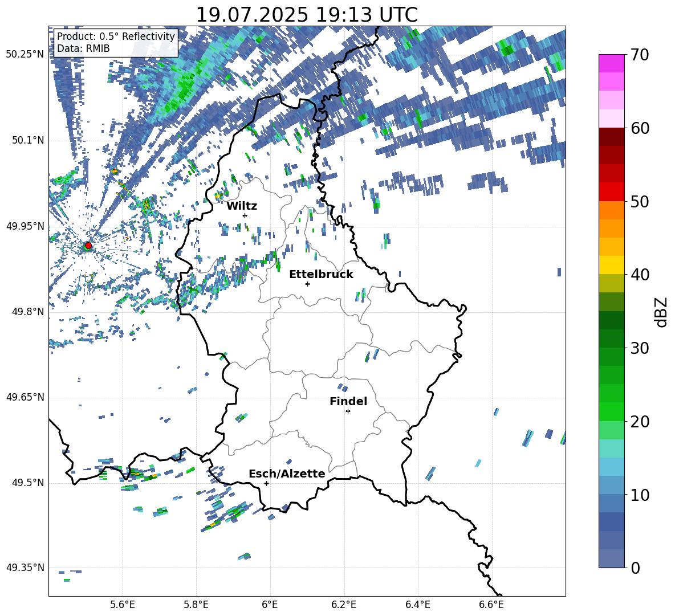Viewport: 675px width, 616px height.
Task: Click colorbar tick label 60
Action: point(640,128)
